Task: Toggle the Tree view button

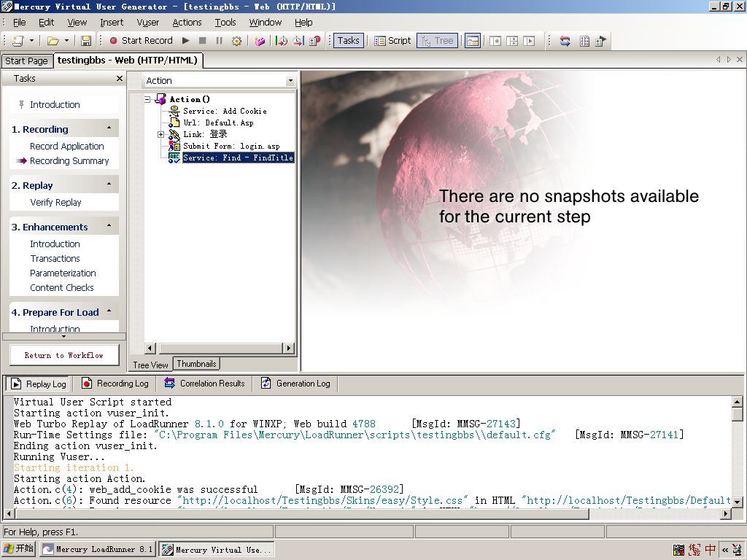Action: tap(438, 41)
